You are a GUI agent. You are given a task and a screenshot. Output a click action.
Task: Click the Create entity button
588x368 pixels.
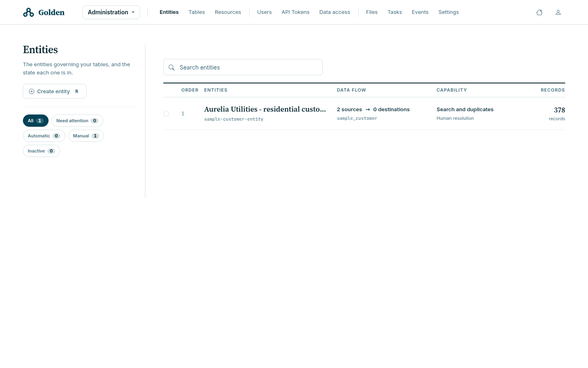pyautogui.click(x=55, y=91)
